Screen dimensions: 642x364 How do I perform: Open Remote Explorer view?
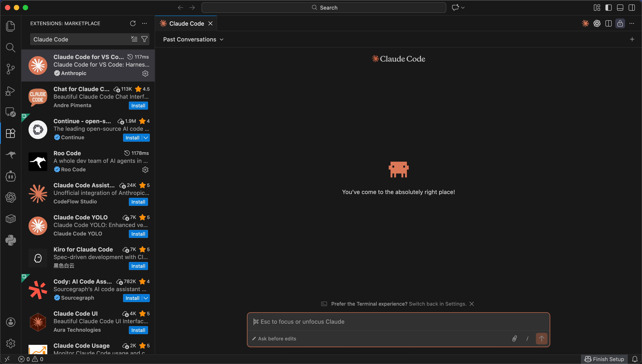pos(10,112)
